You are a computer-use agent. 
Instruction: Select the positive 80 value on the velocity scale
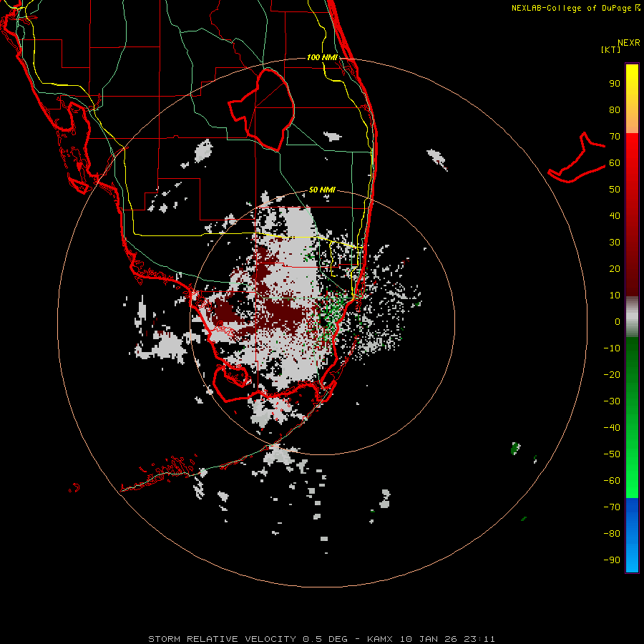tap(615, 109)
